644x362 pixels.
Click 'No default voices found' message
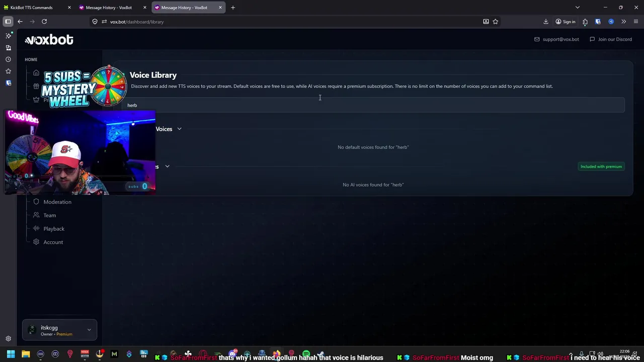pos(373,147)
